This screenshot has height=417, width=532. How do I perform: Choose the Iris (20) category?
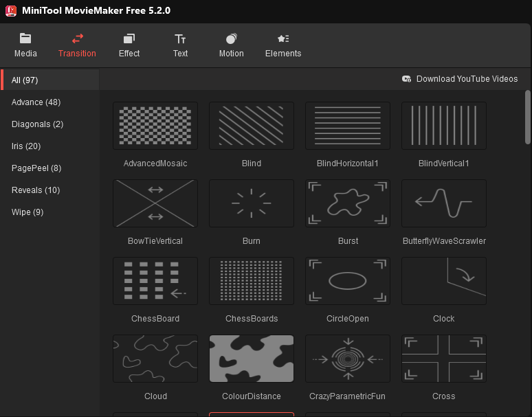click(x=26, y=146)
